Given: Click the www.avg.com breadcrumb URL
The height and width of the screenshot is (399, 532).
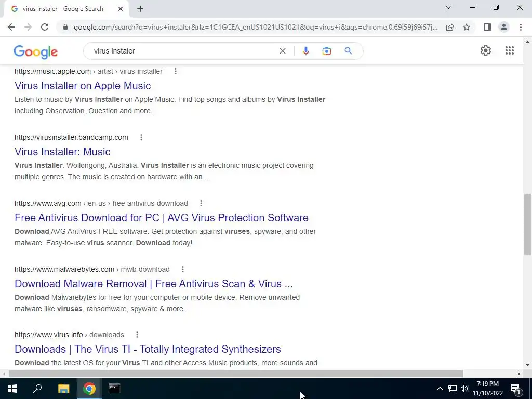Looking at the screenshot, I should [101, 203].
